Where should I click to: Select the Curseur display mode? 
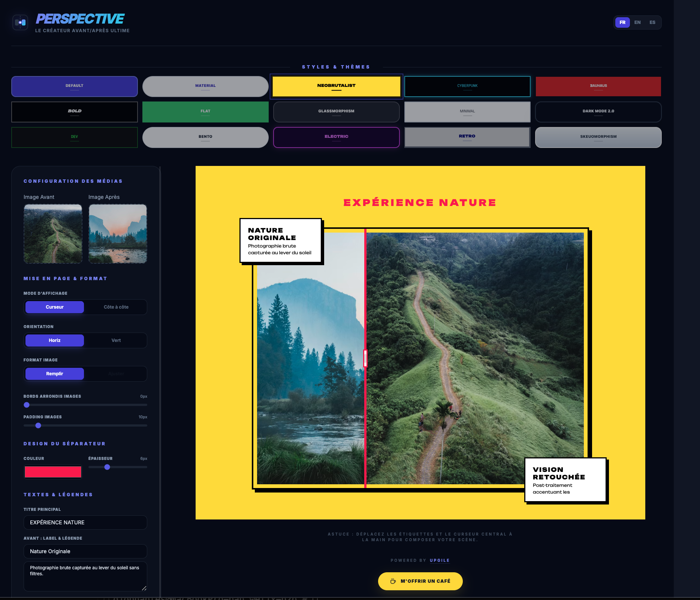coord(54,307)
